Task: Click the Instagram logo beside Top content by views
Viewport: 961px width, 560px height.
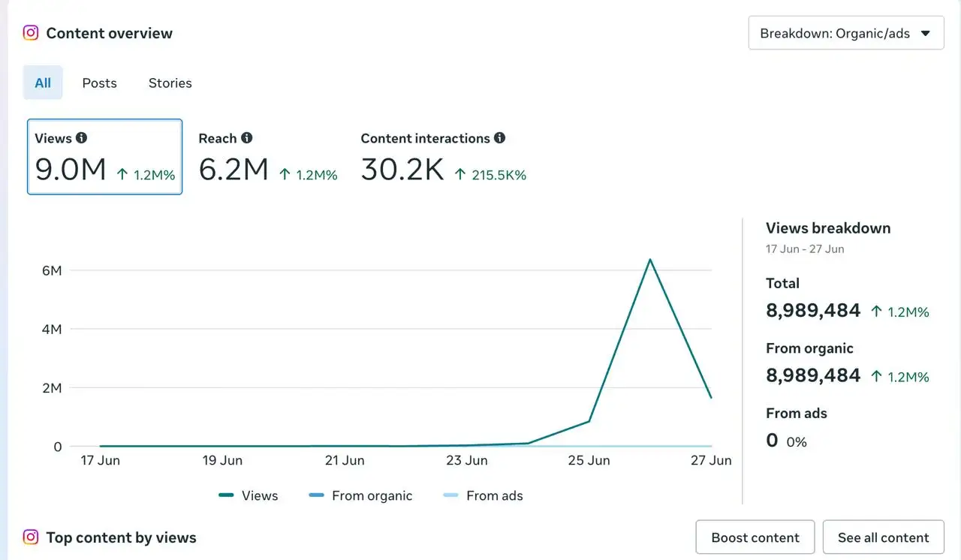Action: coord(31,537)
